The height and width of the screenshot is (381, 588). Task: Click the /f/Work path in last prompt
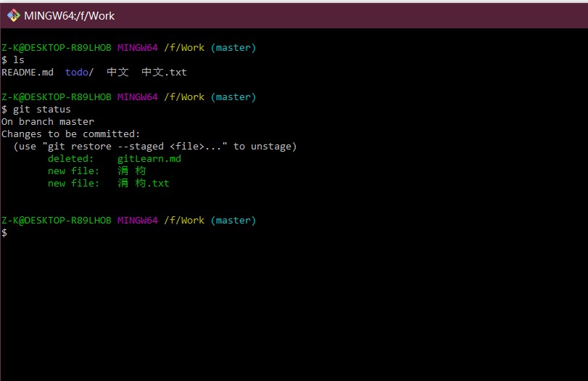point(184,221)
